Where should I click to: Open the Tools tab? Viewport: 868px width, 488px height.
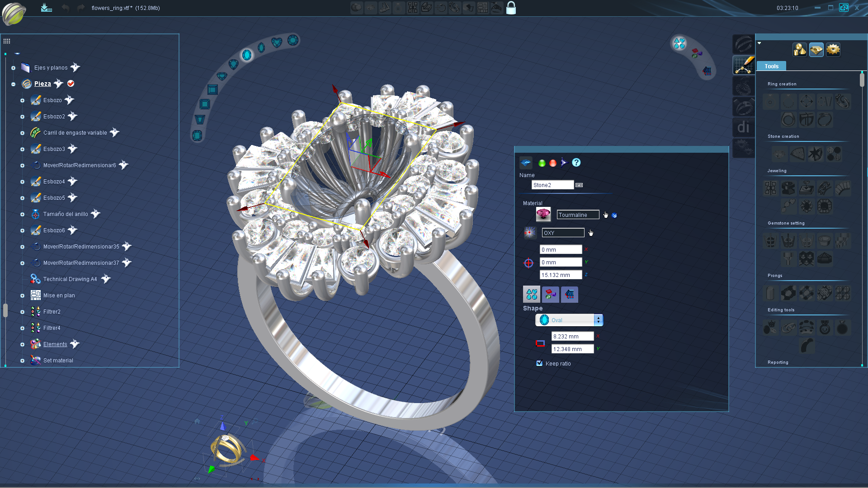771,66
